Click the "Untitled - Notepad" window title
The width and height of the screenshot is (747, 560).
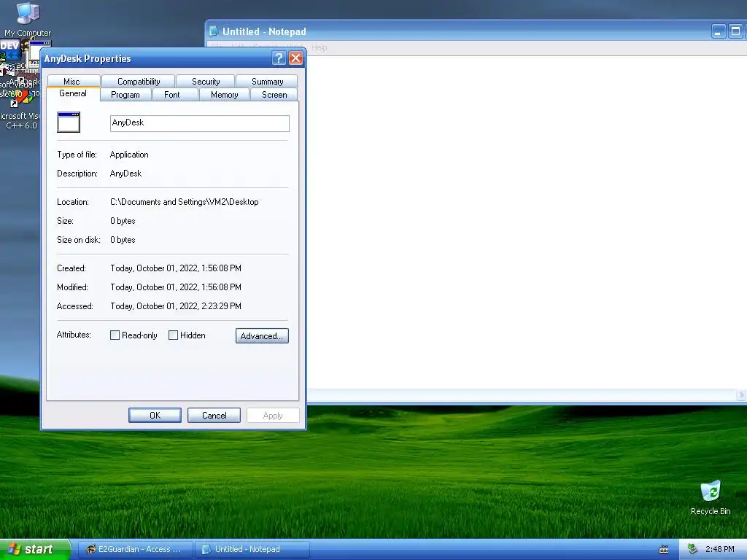click(264, 31)
